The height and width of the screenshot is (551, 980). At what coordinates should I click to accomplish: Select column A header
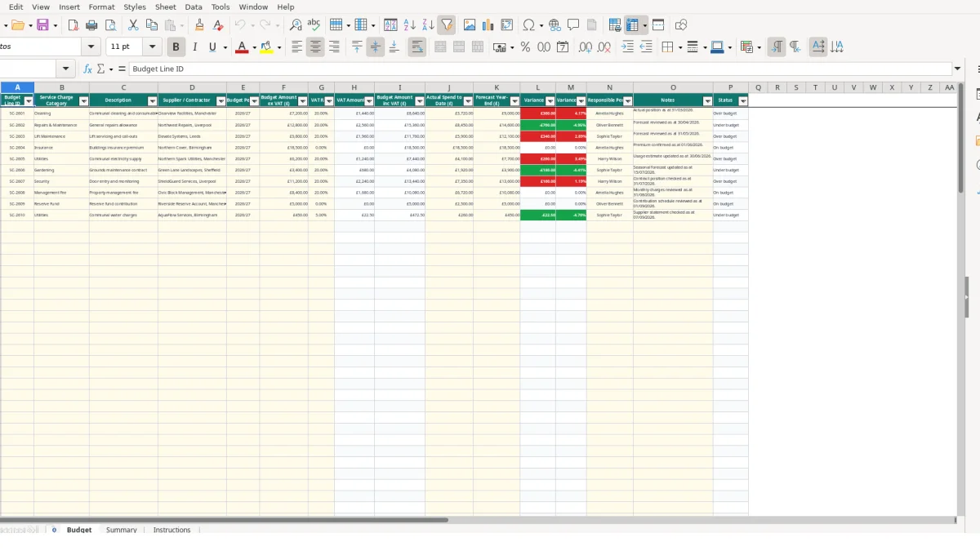tap(17, 87)
